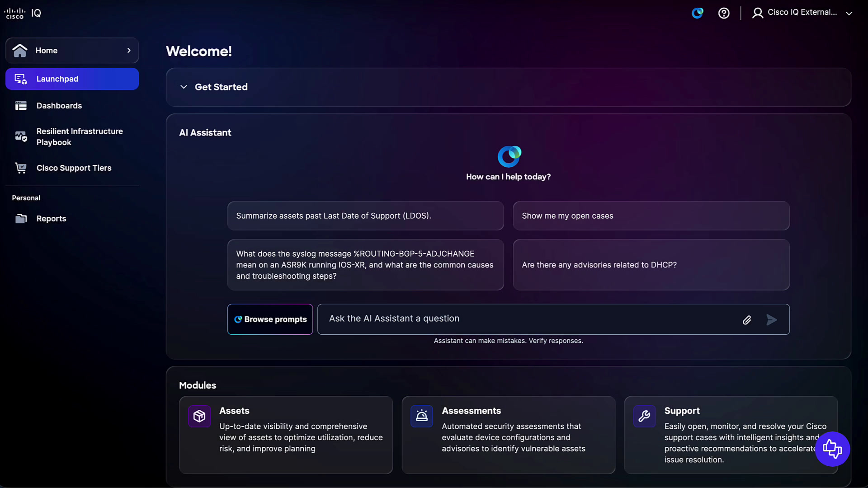
Task: Open the Support module card
Action: tap(731, 435)
